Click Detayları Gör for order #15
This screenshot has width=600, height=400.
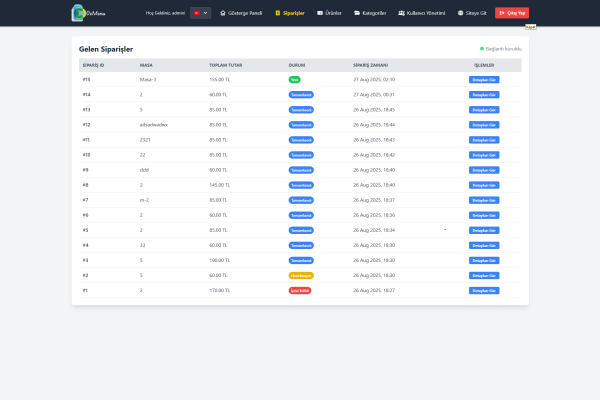(x=484, y=78)
